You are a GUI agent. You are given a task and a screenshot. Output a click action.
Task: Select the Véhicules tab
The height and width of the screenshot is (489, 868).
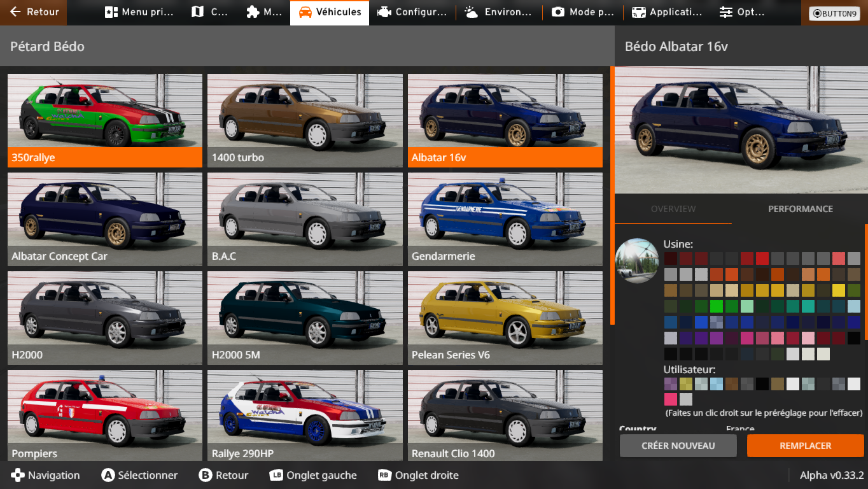[x=330, y=12]
